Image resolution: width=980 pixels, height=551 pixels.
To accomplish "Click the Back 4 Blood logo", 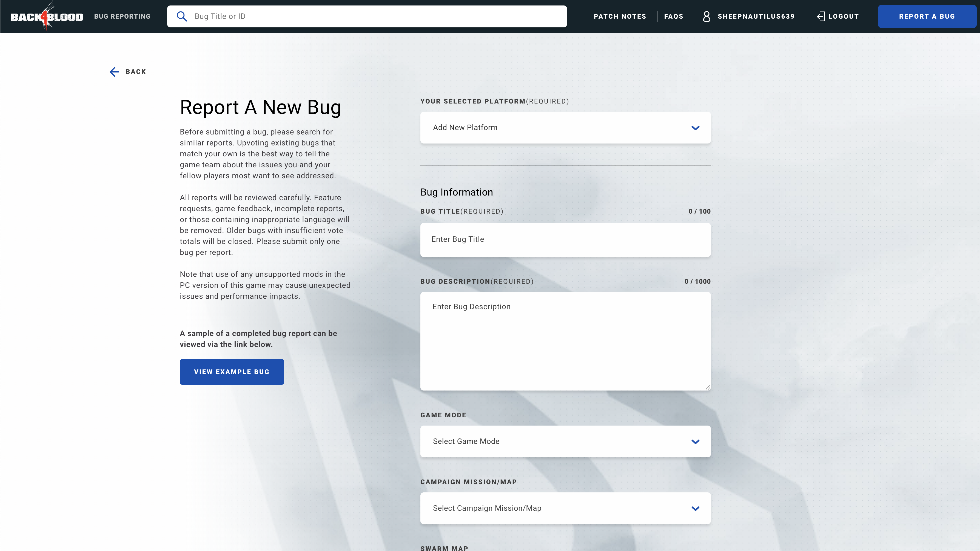I will (47, 16).
